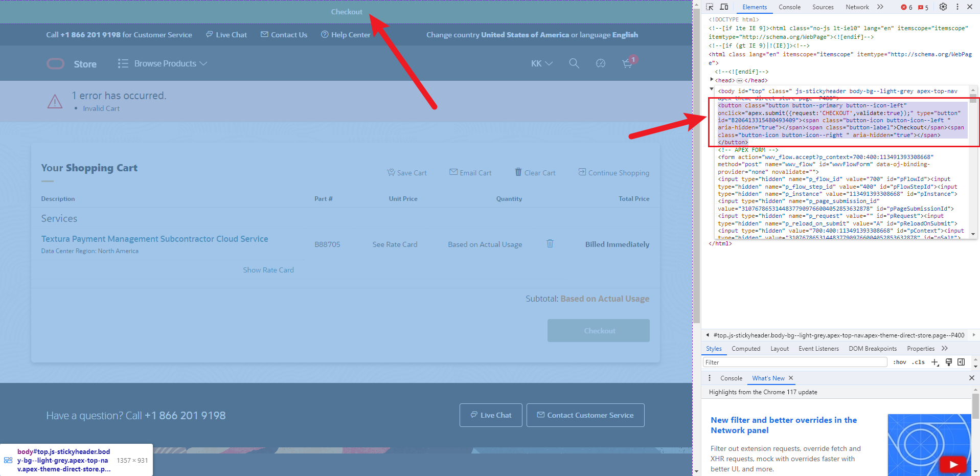Click the new style rule plus icon

(935, 362)
